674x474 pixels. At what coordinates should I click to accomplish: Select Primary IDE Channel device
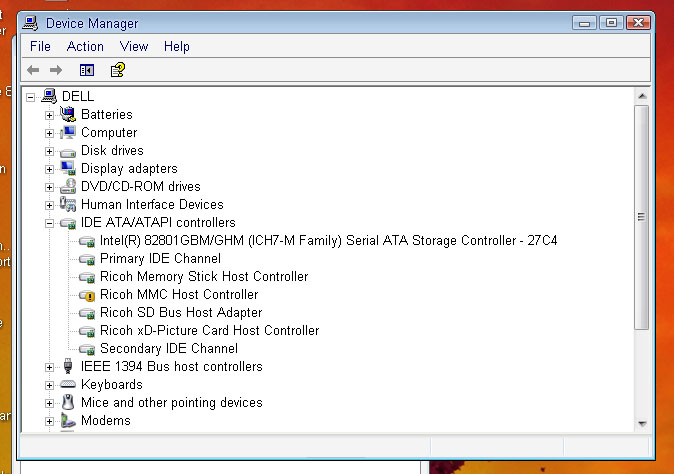(x=160, y=259)
